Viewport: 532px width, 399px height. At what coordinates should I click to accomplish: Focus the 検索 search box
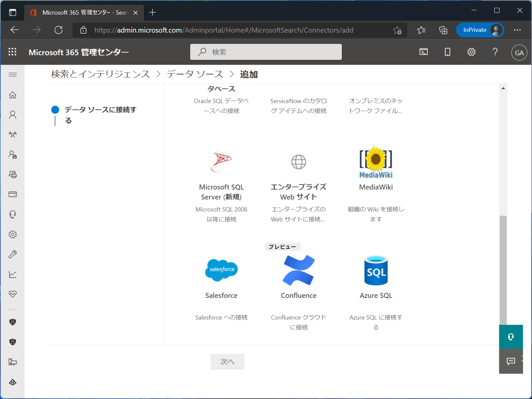point(266,52)
